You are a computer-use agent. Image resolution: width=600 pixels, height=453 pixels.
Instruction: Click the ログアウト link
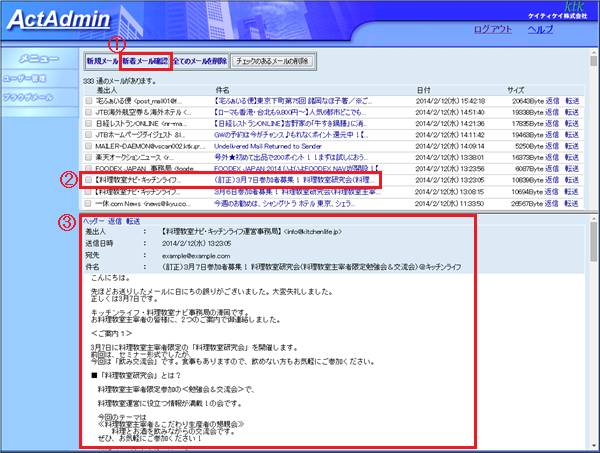pos(493,29)
